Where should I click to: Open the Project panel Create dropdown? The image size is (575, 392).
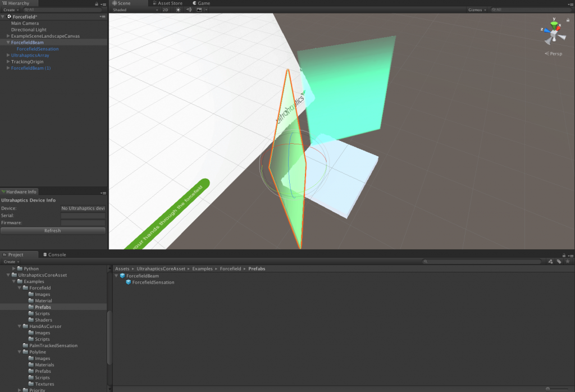(x=11, y=262)
